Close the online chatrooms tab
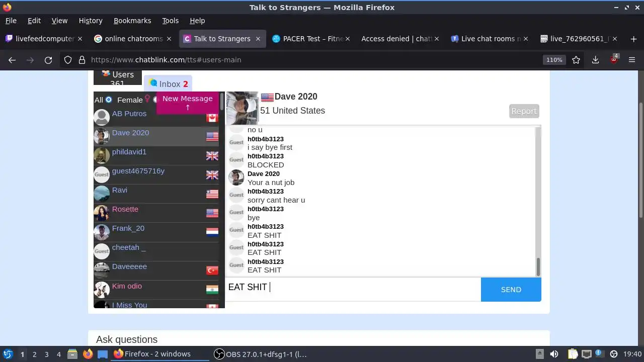Viewport: 644px width, 362px height. point(169,39)
